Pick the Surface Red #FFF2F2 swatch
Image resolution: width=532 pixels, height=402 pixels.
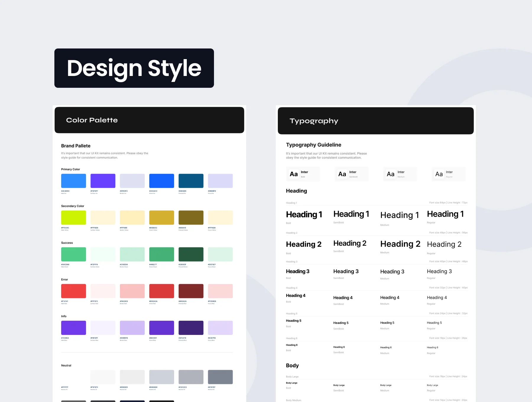pyautogui.click(x=103, y=291)
